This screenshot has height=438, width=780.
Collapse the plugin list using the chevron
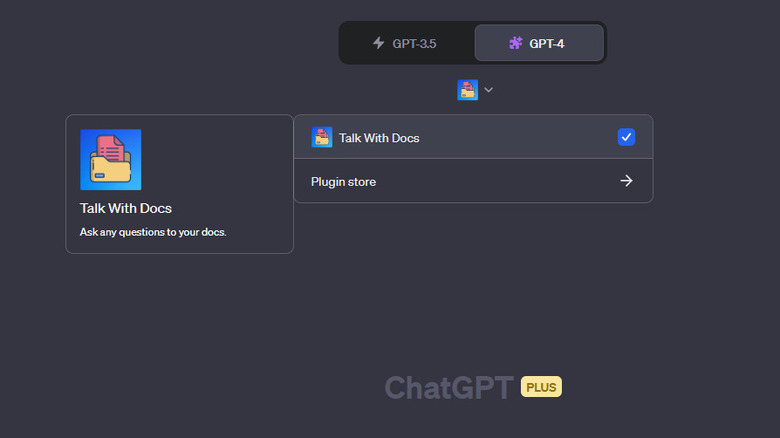coord(488,90)
